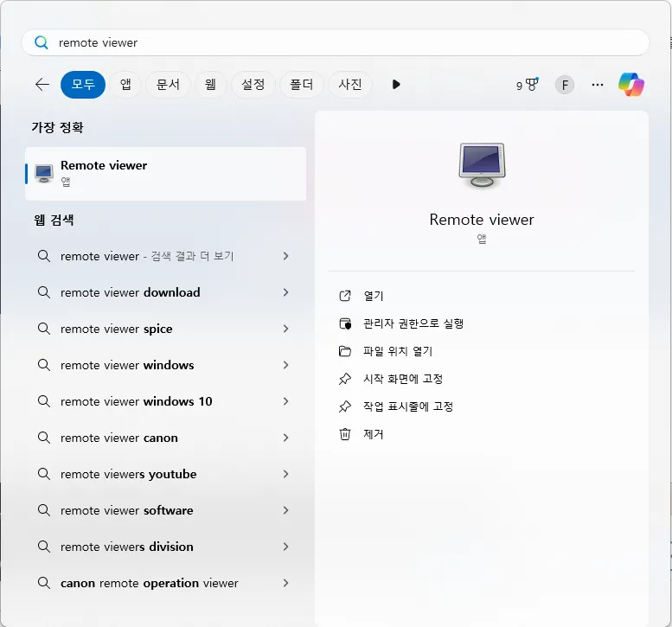The height and width of the screenshot is (627, 672).
Task: Click the 시작 화면에 고정 pin icon
Action: 345,379
